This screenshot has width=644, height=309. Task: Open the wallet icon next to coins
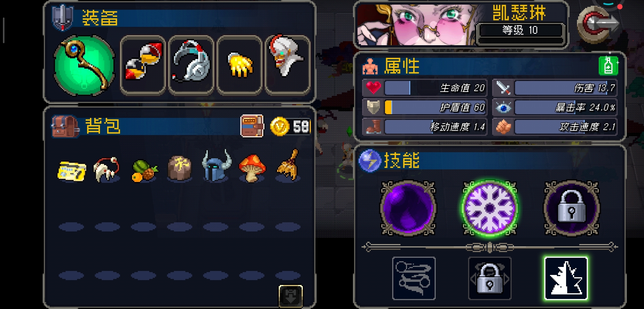pyautogui.click(x=252, y=126)
